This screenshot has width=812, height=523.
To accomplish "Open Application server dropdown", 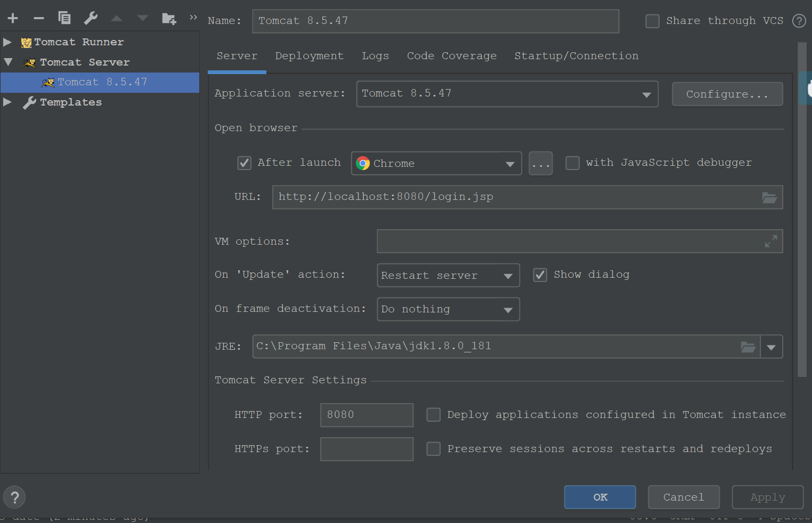I will [507, 94].
